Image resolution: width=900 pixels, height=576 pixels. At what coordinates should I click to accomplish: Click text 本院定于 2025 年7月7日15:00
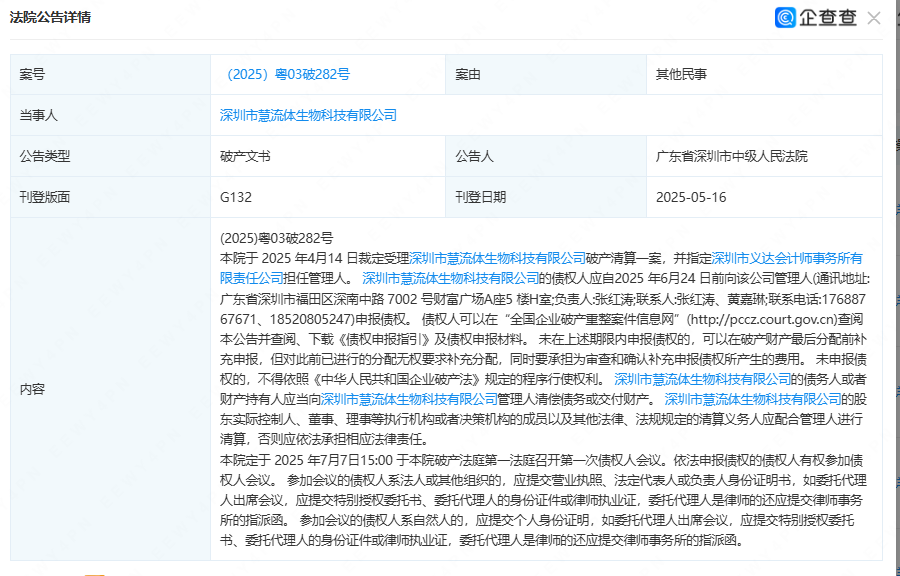pyautogui.click(x=306, y=460)
